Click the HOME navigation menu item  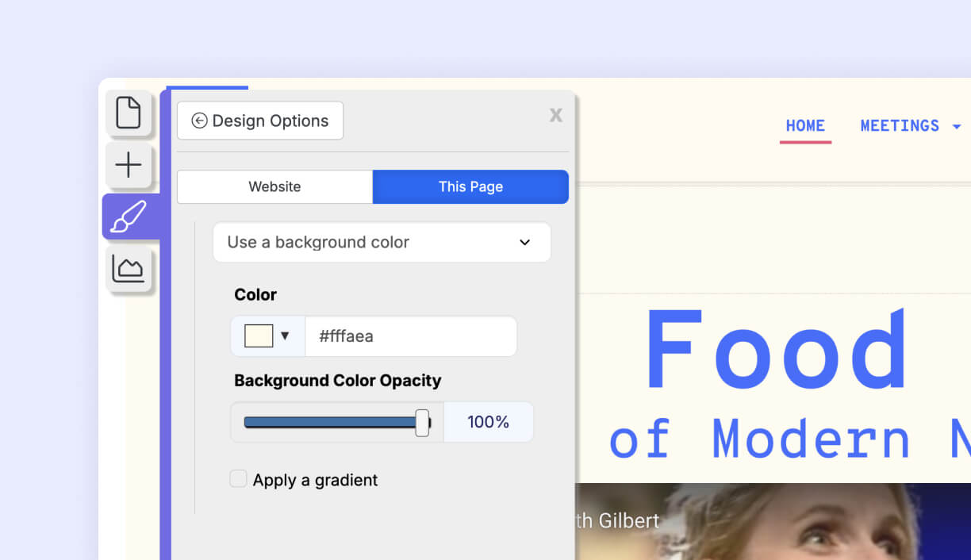[x=805, y=125]
